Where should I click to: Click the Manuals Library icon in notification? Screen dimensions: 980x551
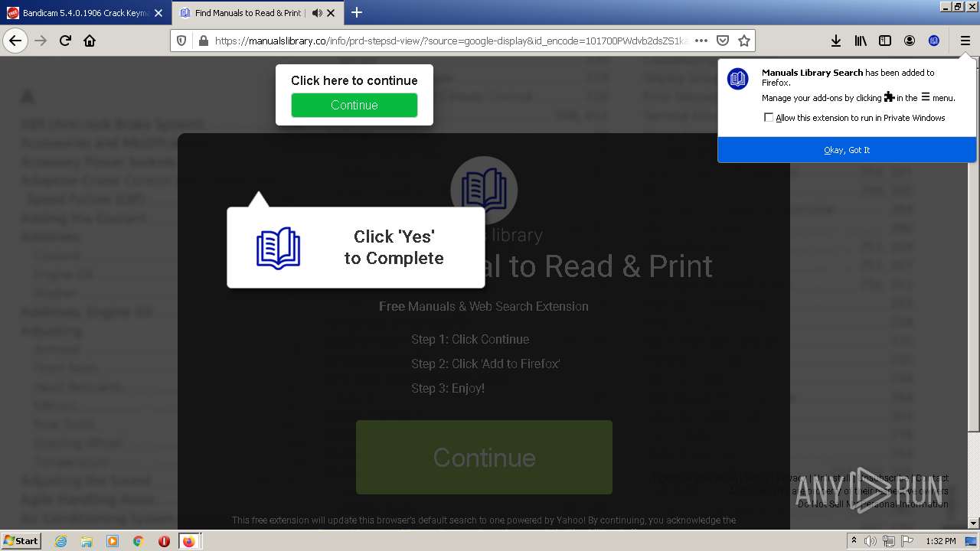coord(738,78)
